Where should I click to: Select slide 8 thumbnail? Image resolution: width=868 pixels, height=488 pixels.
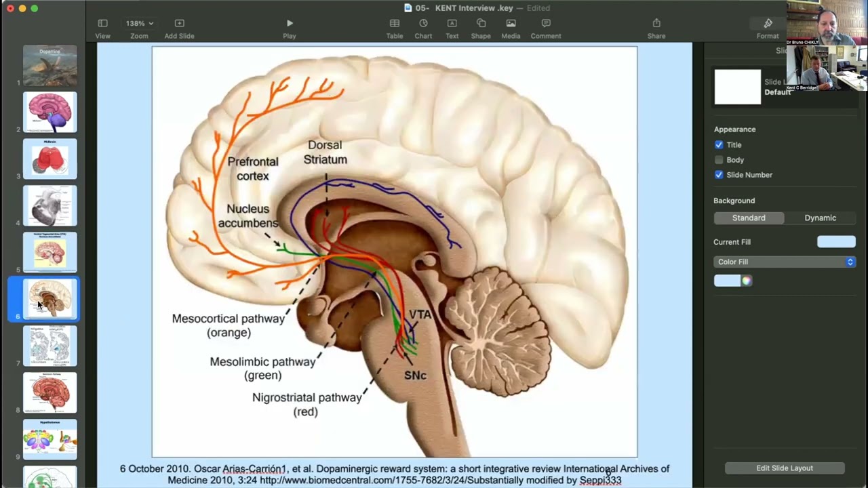point(50,392)
